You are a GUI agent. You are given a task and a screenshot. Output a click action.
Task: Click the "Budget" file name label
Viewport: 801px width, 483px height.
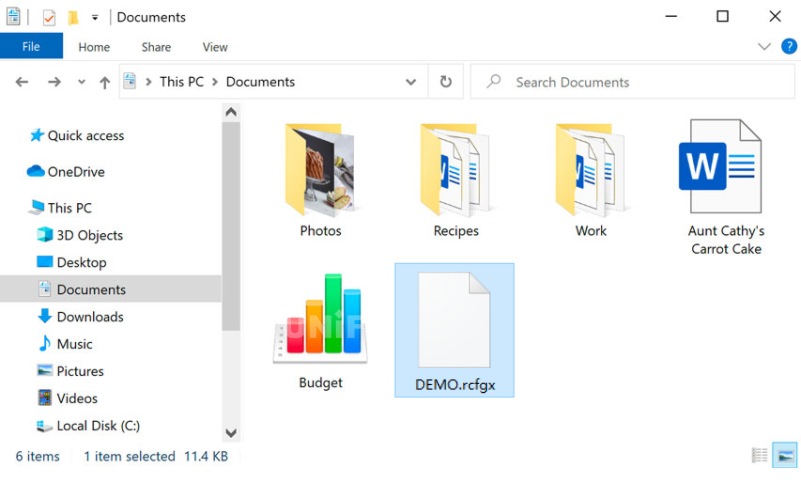tap(320, 382)
